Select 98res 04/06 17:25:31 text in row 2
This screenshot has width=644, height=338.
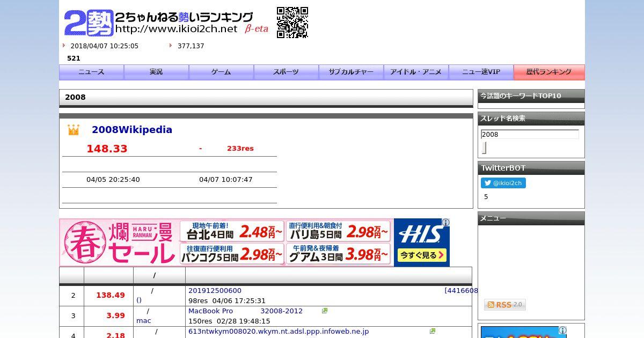pyautogui.click(x=227, y=301)
